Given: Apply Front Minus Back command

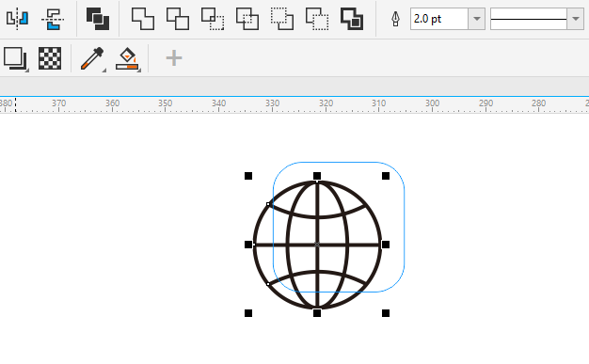Looking at the screenshot, I should click(282, 19).
